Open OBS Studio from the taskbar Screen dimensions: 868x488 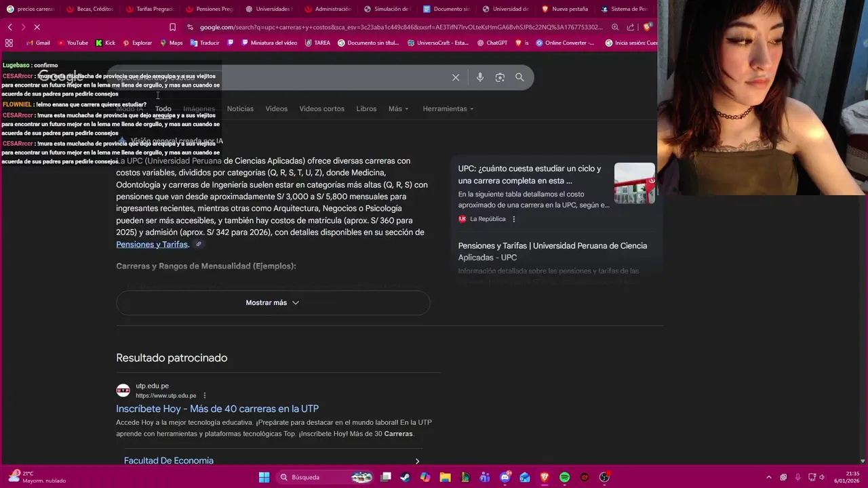tap(604, 477)
